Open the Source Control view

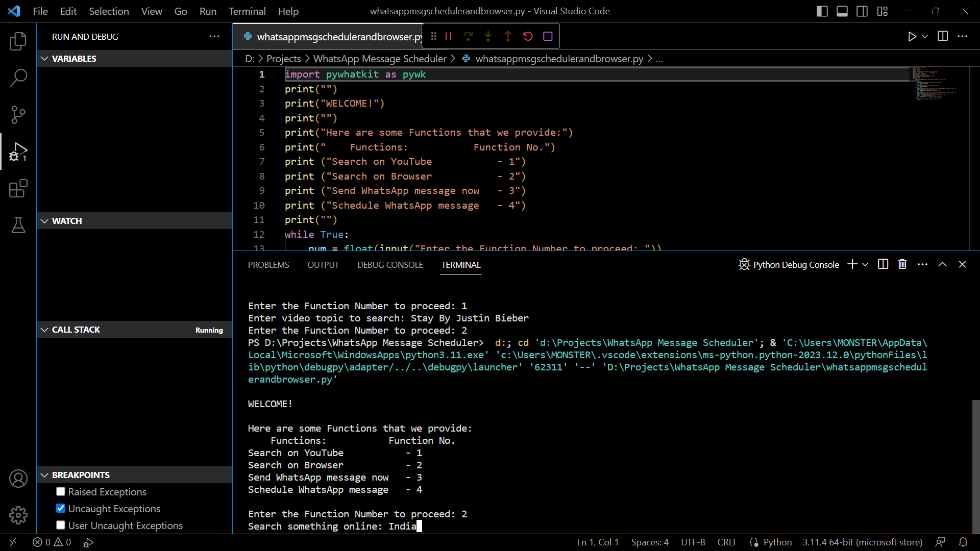tap(18, 115)
